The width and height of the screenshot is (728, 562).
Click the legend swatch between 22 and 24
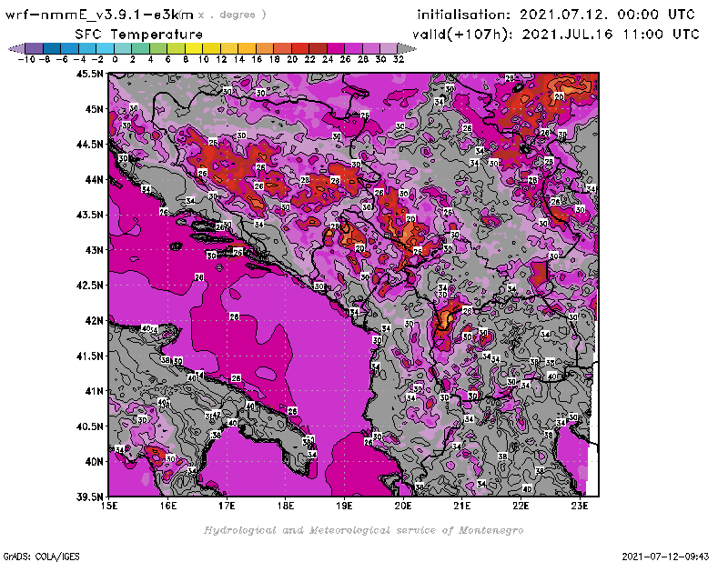(x=318, y=48)
